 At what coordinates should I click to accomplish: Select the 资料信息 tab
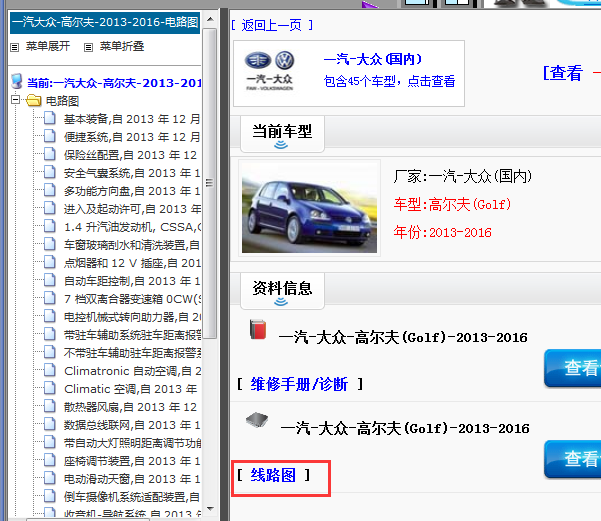[282, 291]
